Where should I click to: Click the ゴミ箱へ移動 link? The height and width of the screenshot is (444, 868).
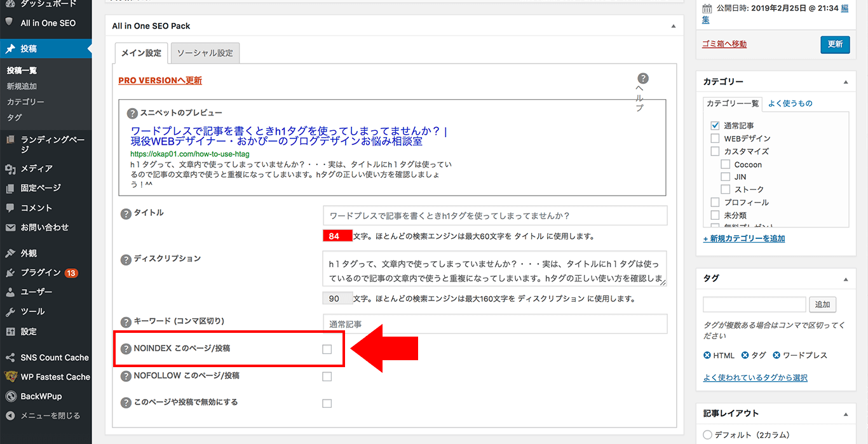[724, 44]
